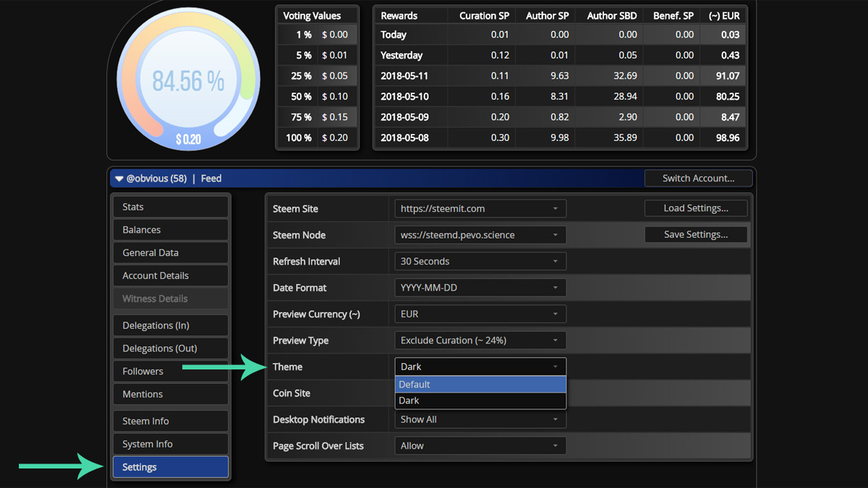Click the 2018-05-11 date in Rewards
The width and height of the screenshot is (868, 488).
[404, 76]
